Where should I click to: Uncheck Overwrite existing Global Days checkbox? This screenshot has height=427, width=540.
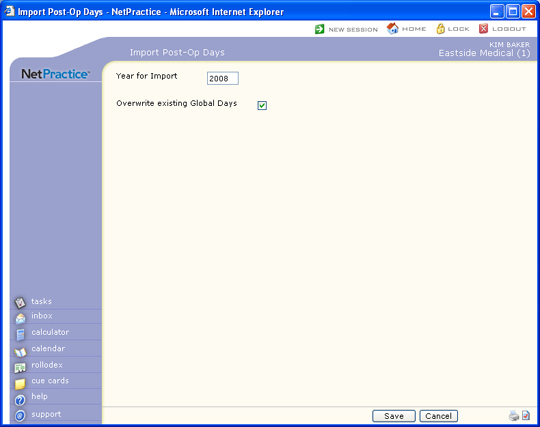(x=262, y=105)
